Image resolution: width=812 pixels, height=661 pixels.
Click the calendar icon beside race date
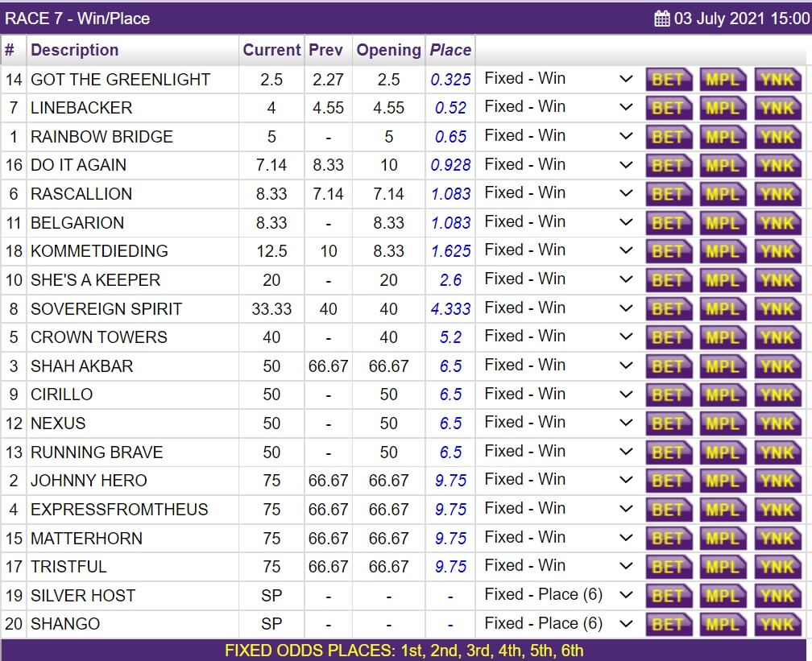pos(662,19)
